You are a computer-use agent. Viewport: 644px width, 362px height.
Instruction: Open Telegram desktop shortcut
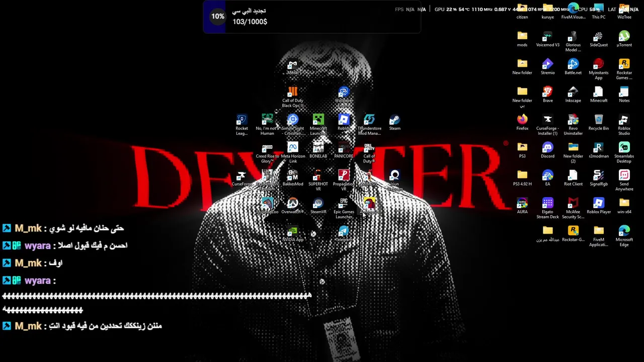(x=344, y=234)
